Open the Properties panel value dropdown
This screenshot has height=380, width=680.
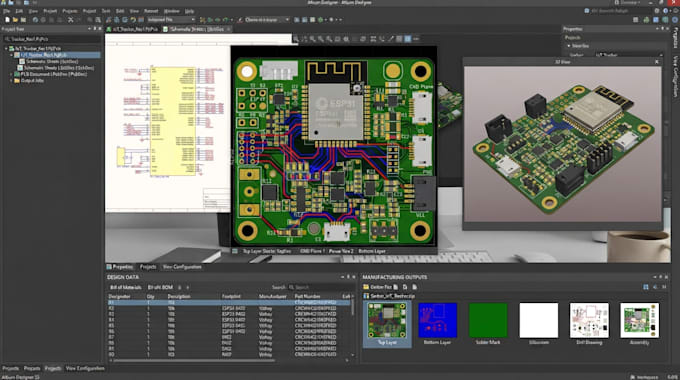[x=660, y=55]
